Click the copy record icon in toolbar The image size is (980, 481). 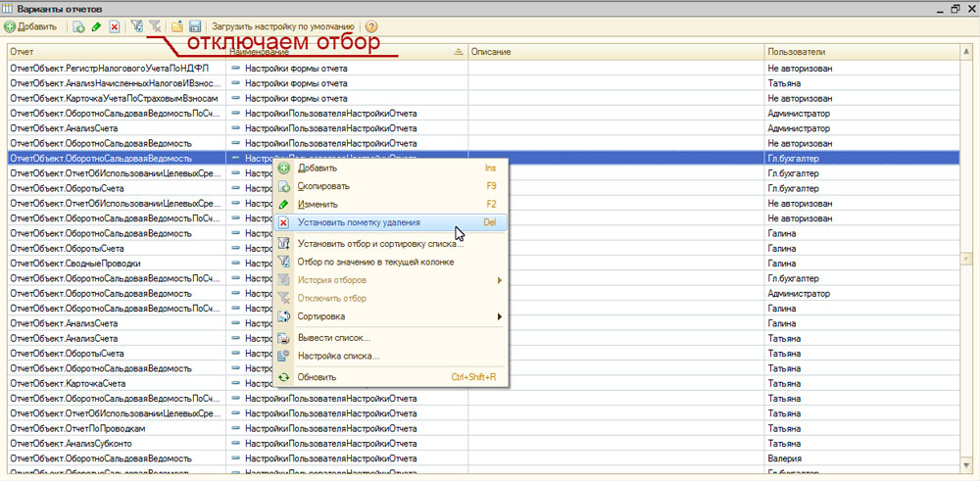click(x=77, y=26)
